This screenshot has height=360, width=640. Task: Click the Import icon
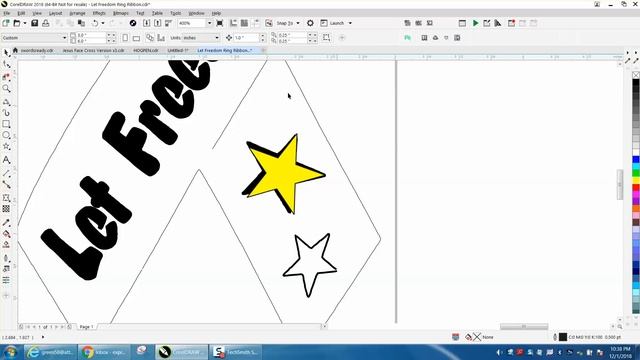[147, 23]
